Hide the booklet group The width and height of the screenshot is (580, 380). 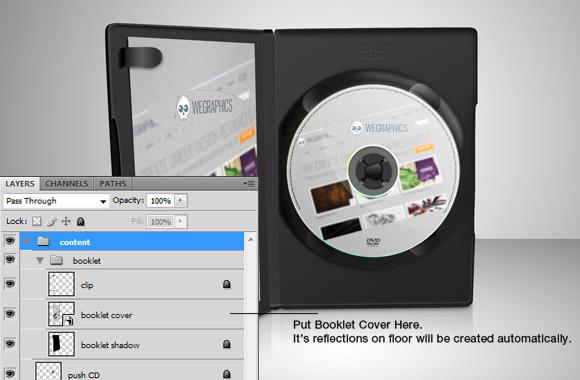[10, 259]
